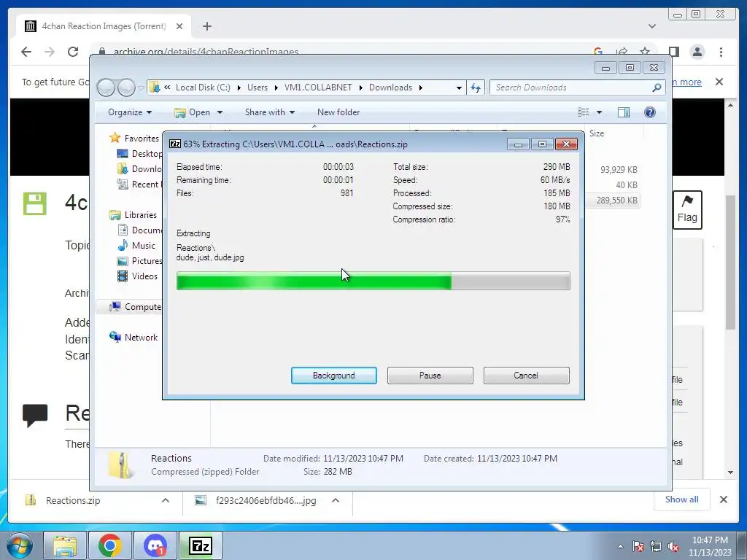The height and width of the screenshot is (560, 747).
Task: Open Chrome tab search chevron
Action: (x=652, y=26)
